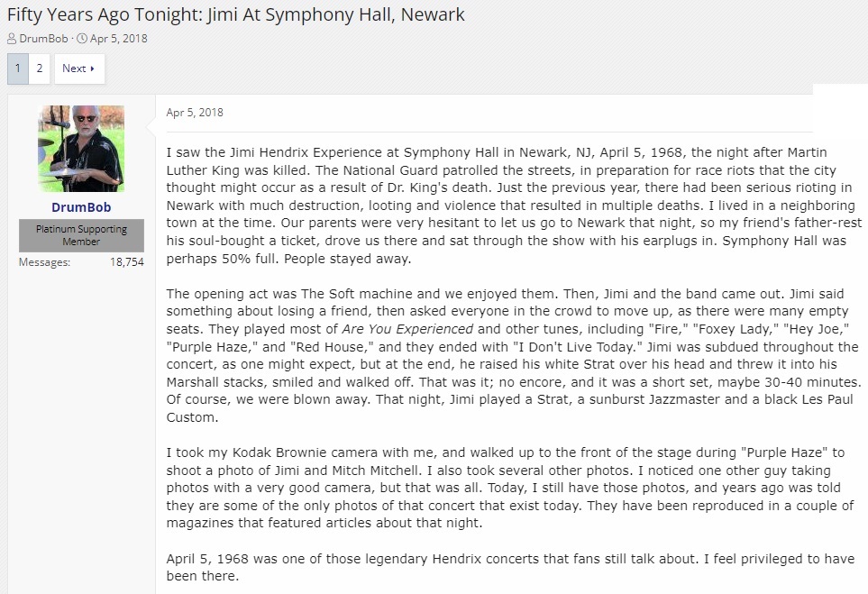This screenshot has width=868, height=594.
Task: Open DrumBob's profile from the thread header
Action: 43,39
